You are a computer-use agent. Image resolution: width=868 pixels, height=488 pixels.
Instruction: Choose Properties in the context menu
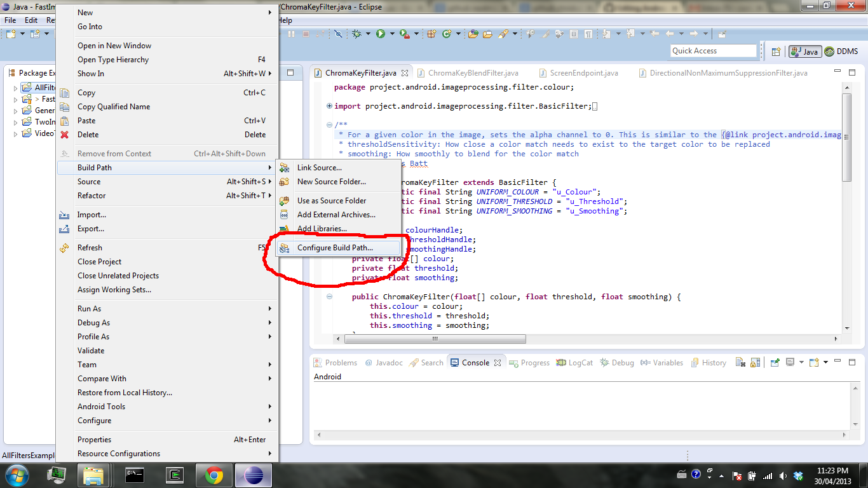(166, 440)
